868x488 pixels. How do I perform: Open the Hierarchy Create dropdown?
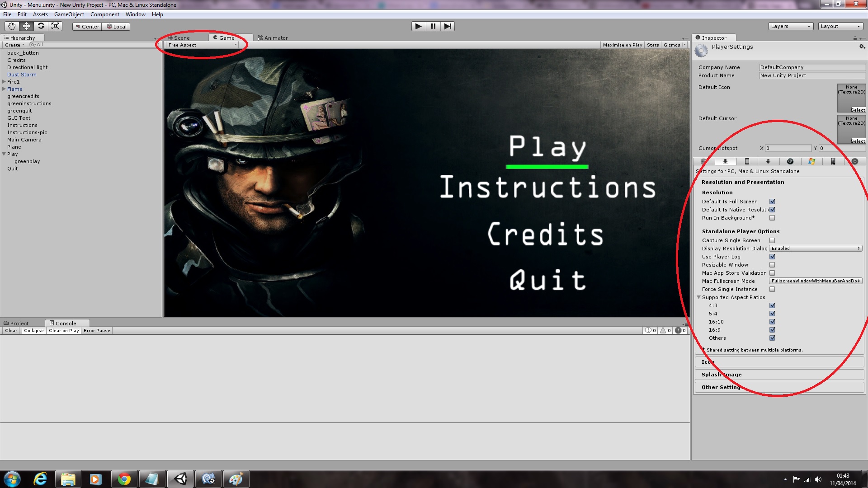click(x=14, y=45)
